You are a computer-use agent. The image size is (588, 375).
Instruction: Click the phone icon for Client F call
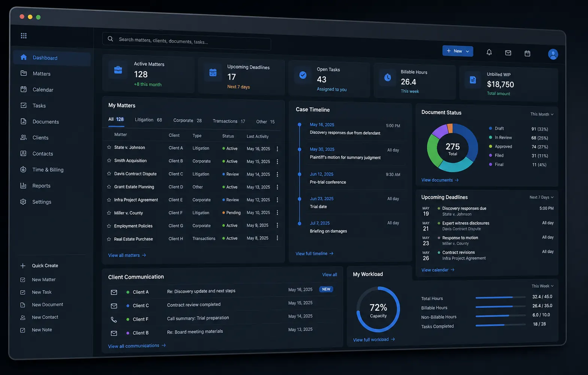(x=114, y=320)
